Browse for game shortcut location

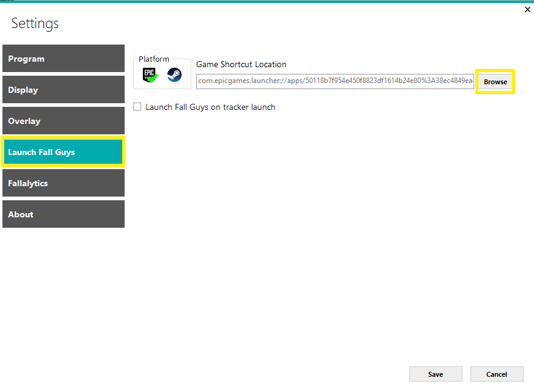495,82
